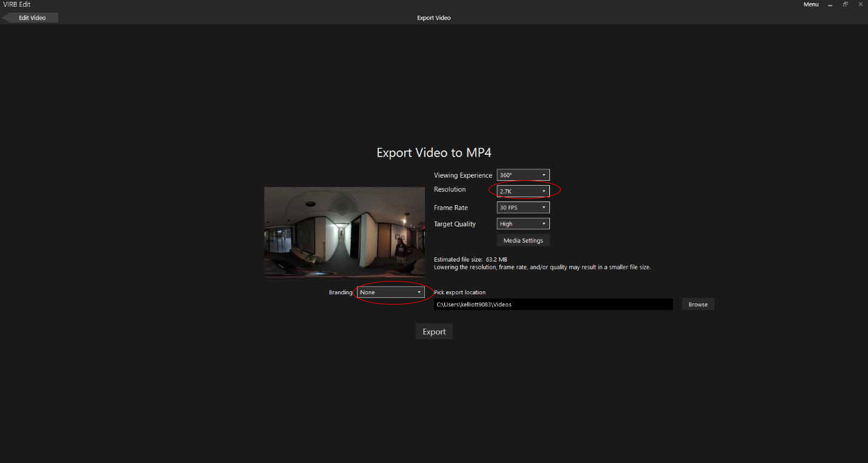Start export with the Export button
This screenshot has width=868, height=463.
pyautogui.click(x=434, y=332)
